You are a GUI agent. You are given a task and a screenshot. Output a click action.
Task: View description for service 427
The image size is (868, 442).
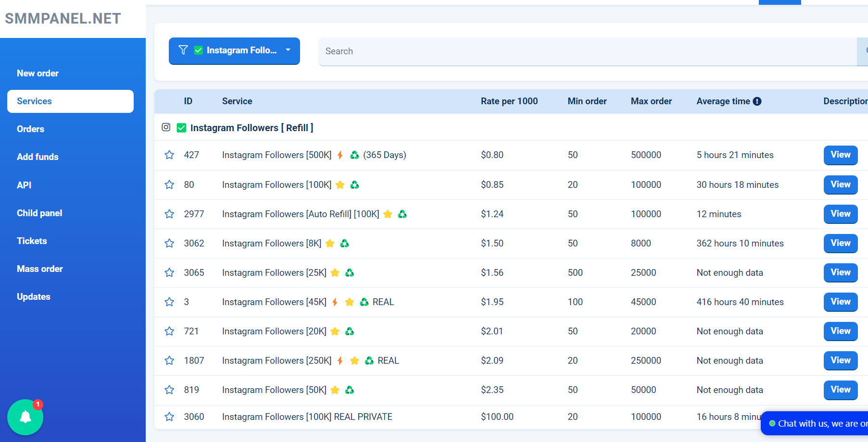[840, 155]
